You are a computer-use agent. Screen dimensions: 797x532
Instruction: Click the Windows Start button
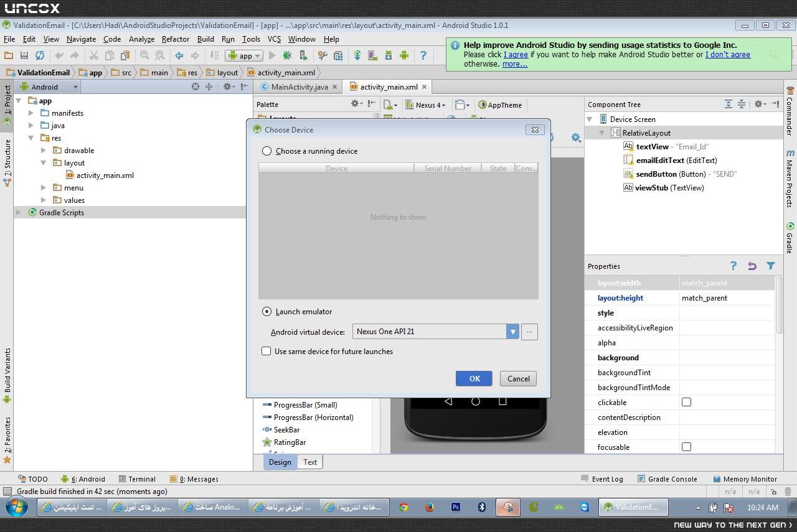pyautogui.click(x=16, y=507)
